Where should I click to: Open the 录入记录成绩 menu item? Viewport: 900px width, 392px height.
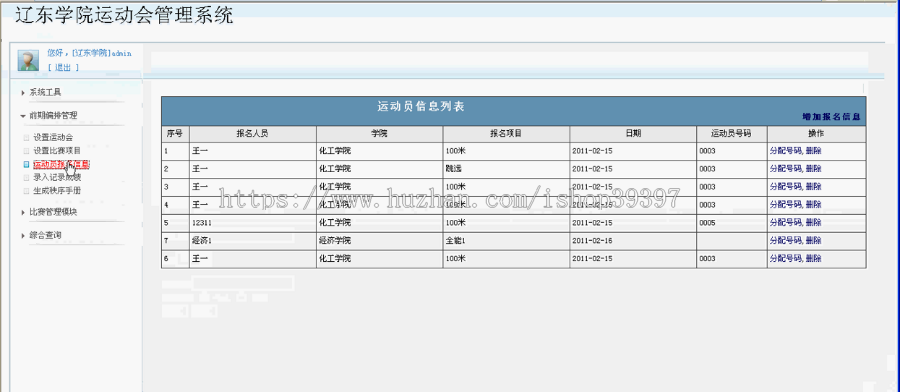tap(57, 177)
